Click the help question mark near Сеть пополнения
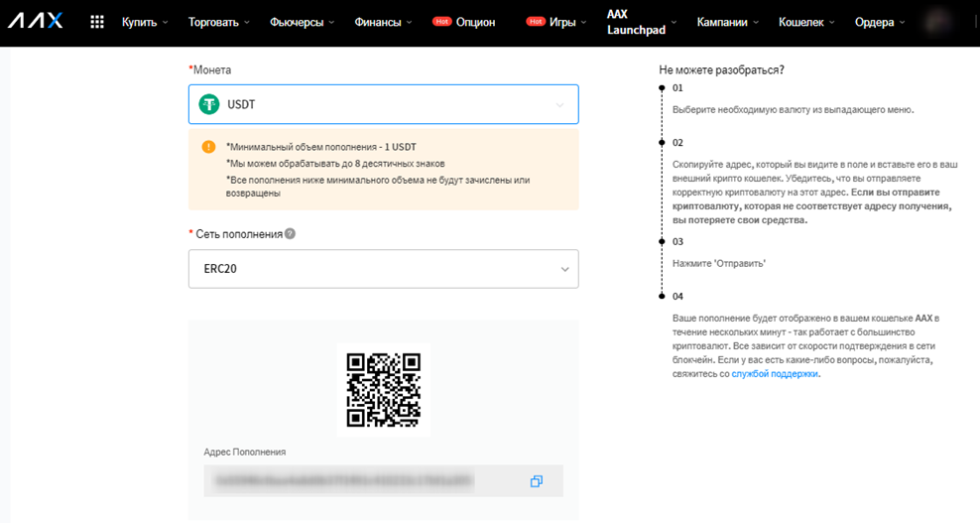 coord(290,233)
